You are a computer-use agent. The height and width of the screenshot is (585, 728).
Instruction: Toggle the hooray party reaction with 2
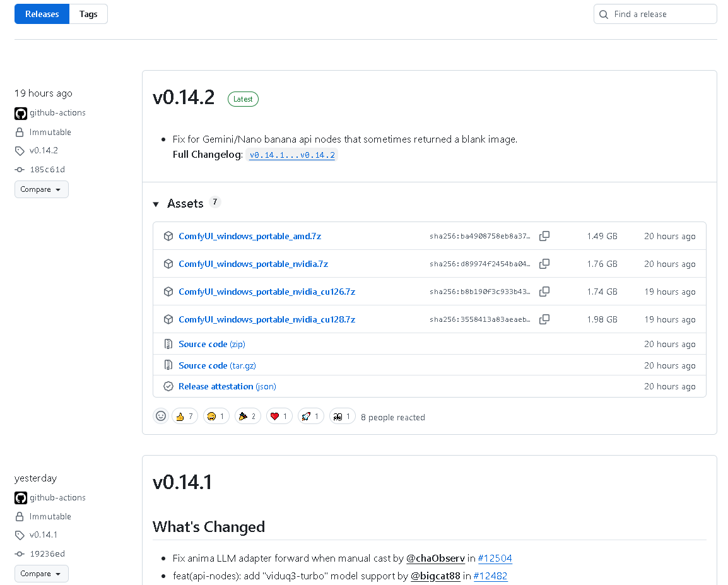[x=248, y=416]
